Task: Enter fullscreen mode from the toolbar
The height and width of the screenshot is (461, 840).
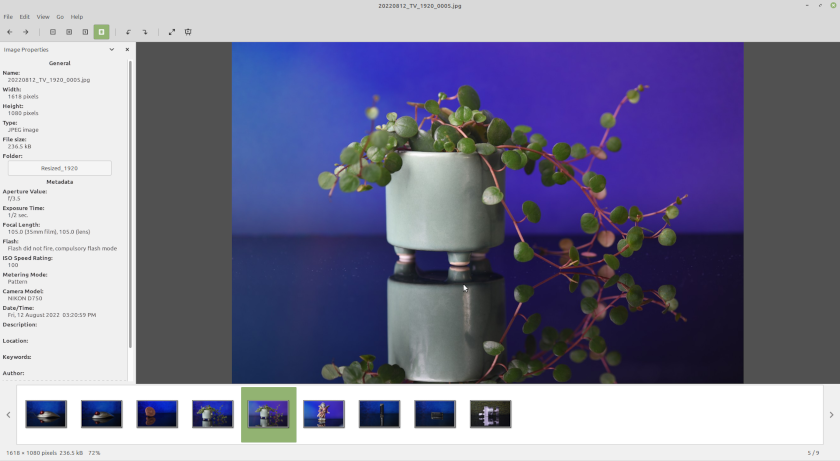Action: (172, 32)
